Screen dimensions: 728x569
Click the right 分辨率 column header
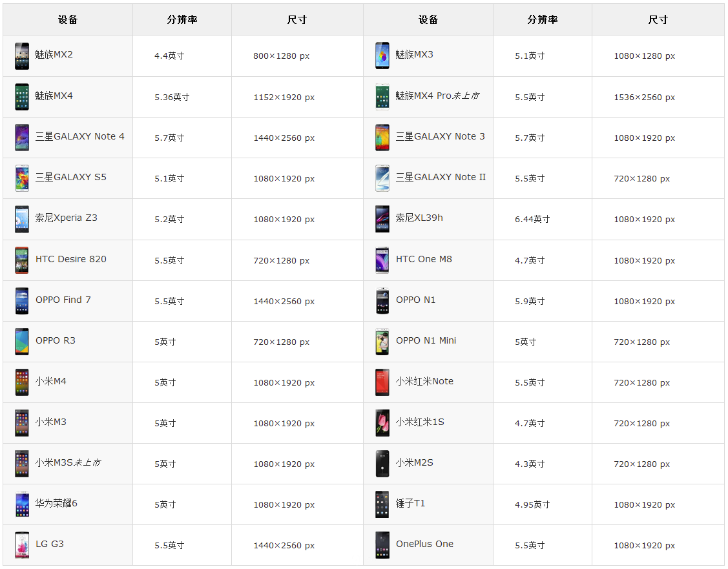point(543,19)
